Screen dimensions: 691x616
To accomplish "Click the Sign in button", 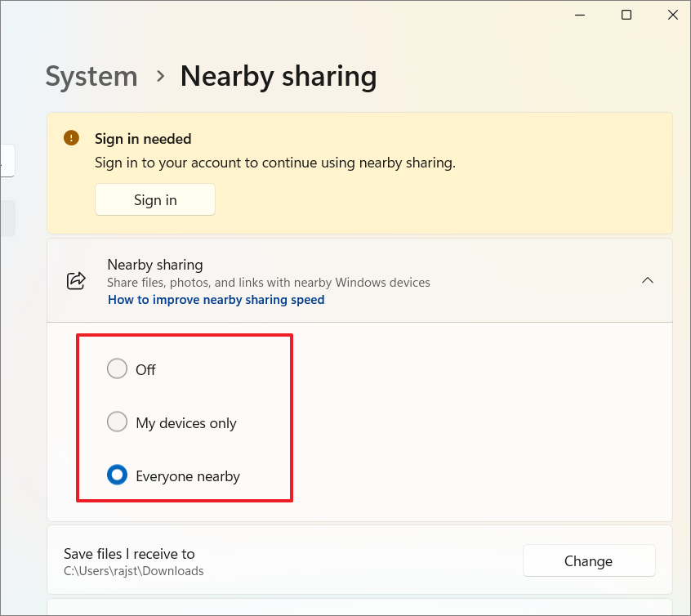I will pos(155,199).
